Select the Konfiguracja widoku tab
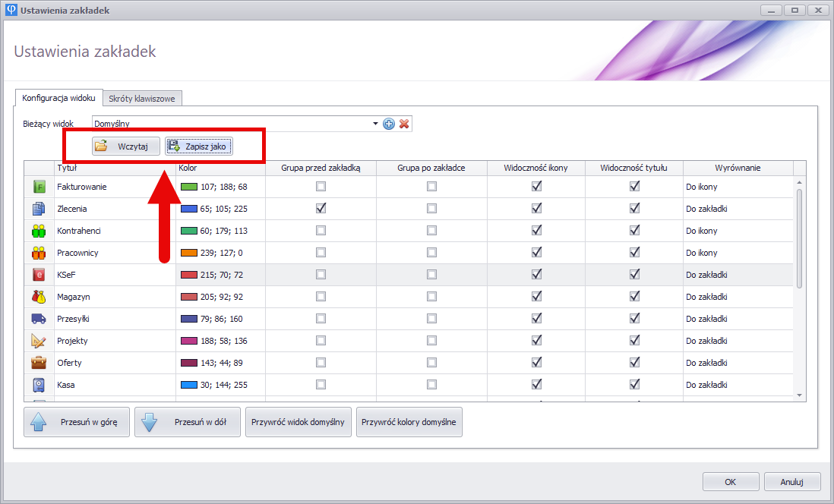This screenshot has height=504, width=834. pyautogui.click(x=58, y=99)
